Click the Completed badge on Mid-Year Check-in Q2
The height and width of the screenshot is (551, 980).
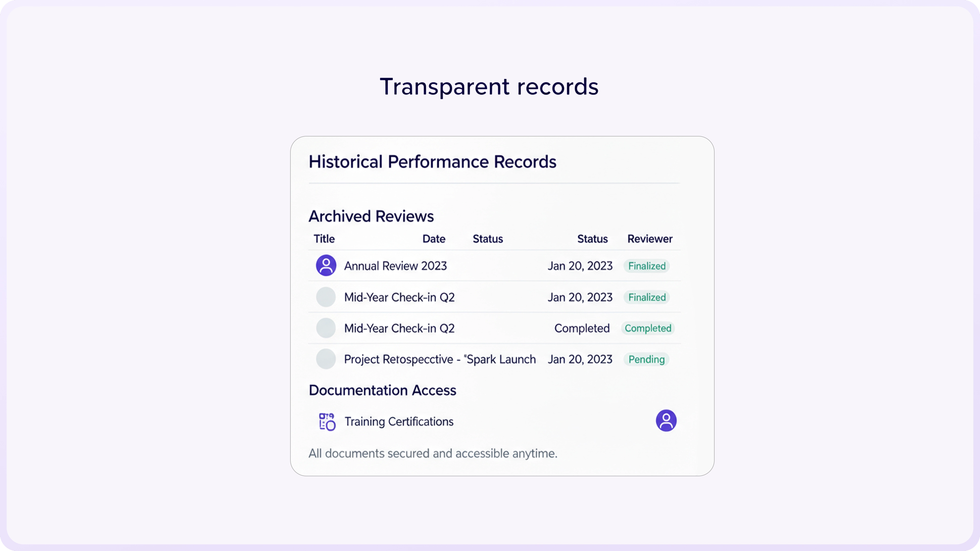648,328
